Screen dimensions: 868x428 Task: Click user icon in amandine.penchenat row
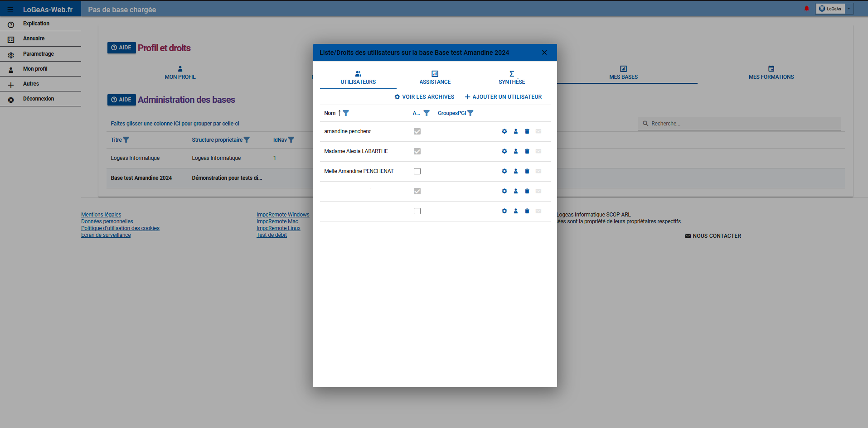click(x=515, y=131)
